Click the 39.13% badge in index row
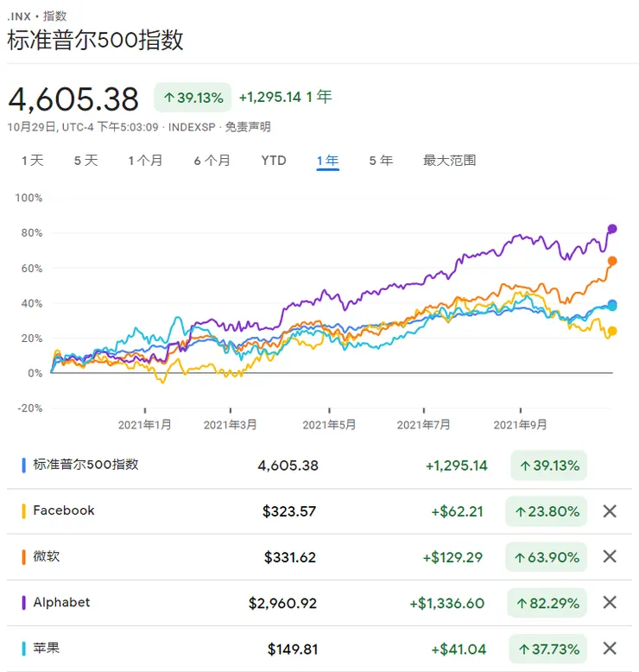 pyautogui.click(x=549, y=466)
